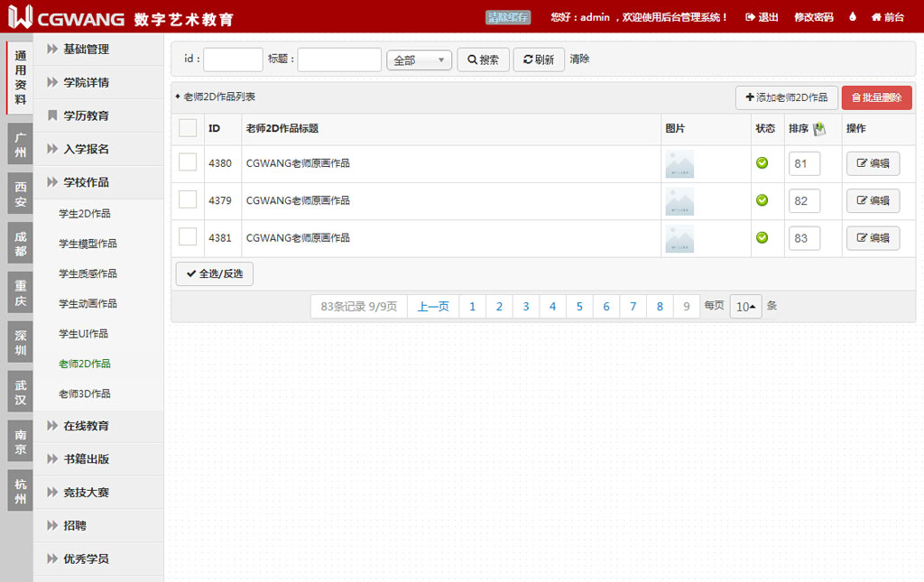The image size is (924, 582).
Task: Click the 退出 logout link
Action: click(x=762, y=17)
